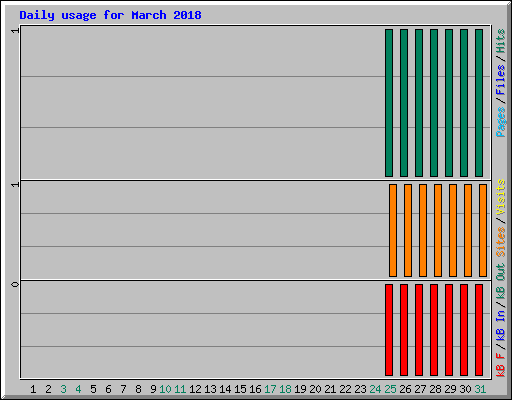
Task: Select green day 18 on the bottom axis
Action: tap(285, 389)
